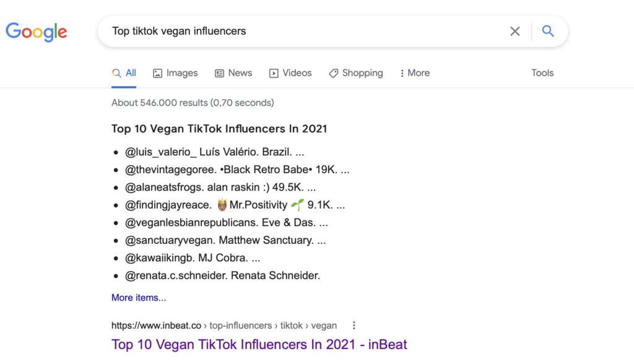Open the Shopping results tab
634x364 pixels.
coord(362,73)
